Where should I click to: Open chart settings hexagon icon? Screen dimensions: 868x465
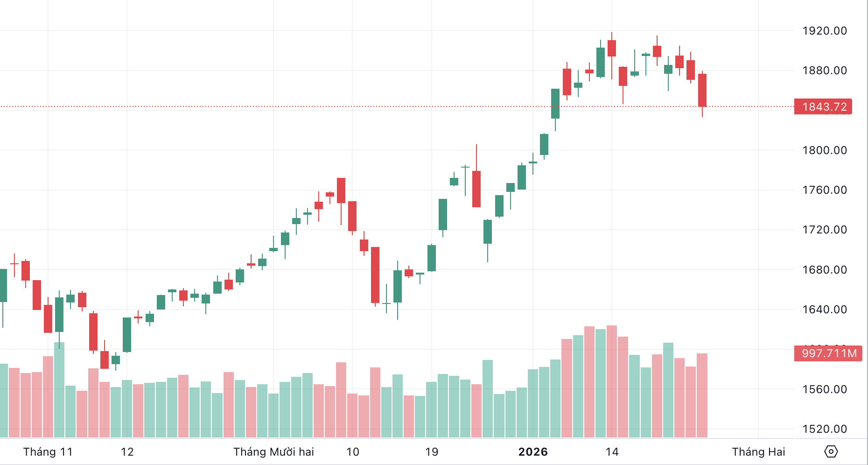pyautogui.click(x=831, y=451)
